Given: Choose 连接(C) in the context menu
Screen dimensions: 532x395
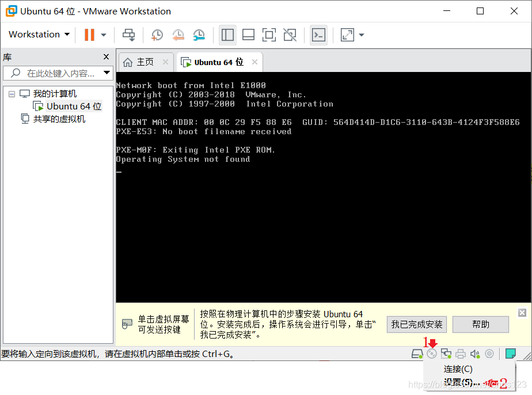Looking at the screenshot, I should pyautogui.click(x=458, y=369).
